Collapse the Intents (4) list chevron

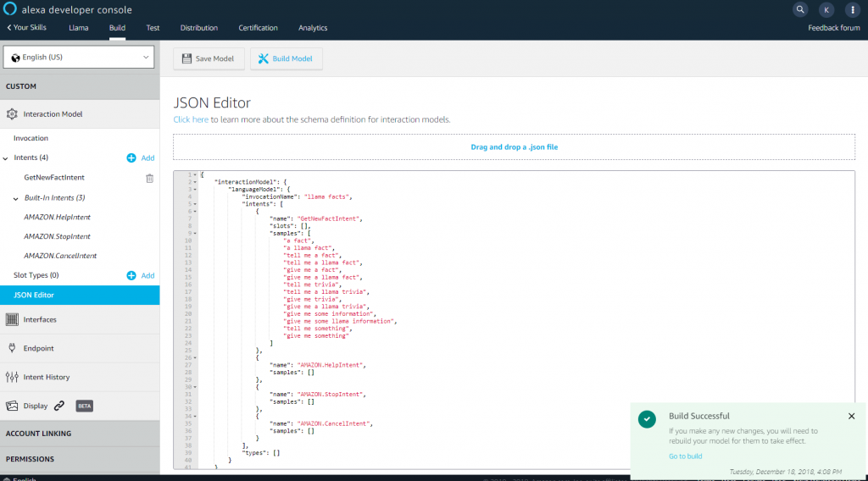pos(6,158)
